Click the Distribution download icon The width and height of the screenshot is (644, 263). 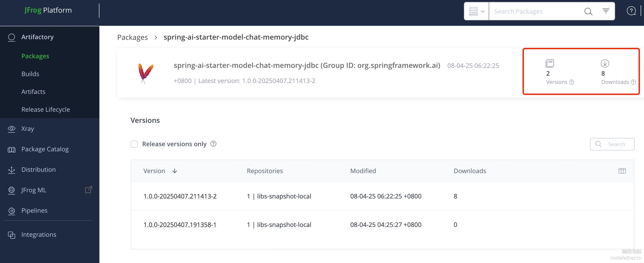click(12, 170)
